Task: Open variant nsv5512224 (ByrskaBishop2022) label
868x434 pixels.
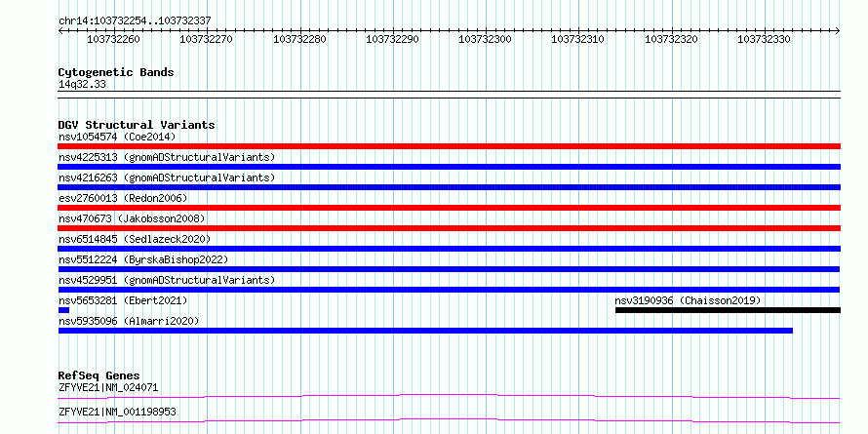Action: (143, 259)
